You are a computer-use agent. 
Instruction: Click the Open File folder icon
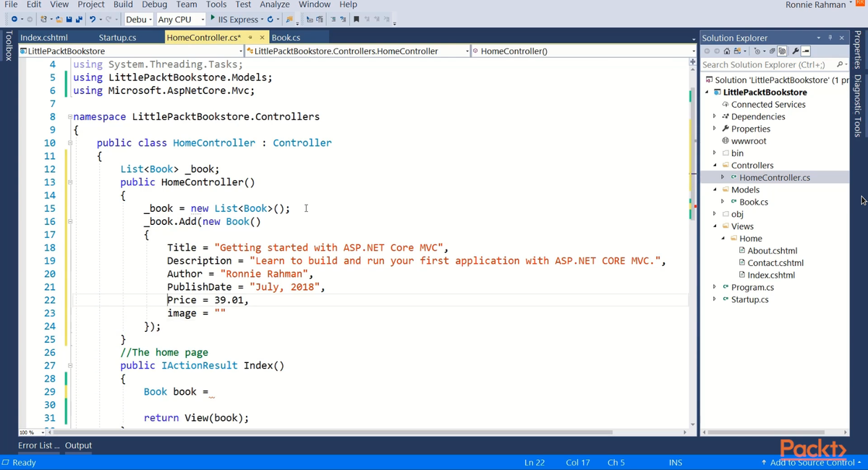pyautogui.click(x=59, y=19)
